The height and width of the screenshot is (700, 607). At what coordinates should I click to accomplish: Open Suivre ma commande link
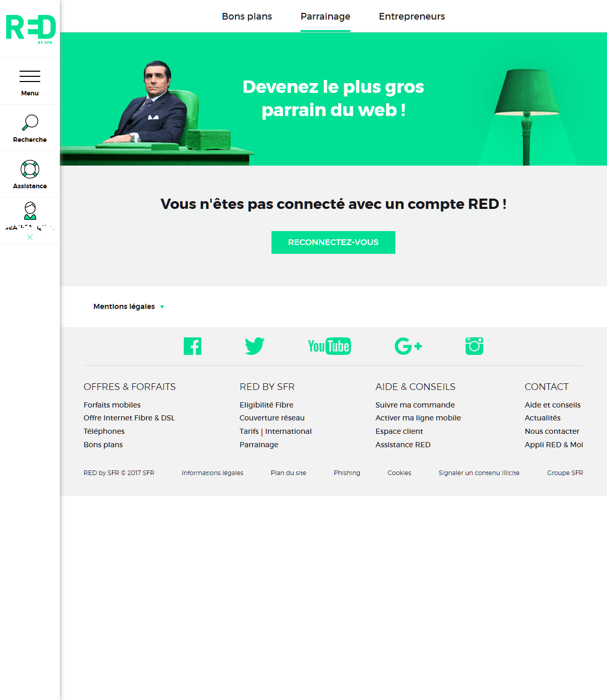[x=414, y=405]
